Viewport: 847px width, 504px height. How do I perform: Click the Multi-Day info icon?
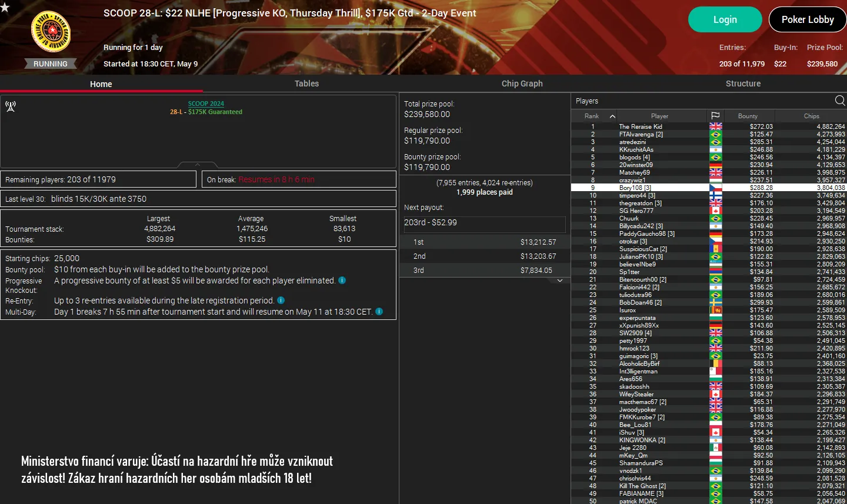point(379,312)
